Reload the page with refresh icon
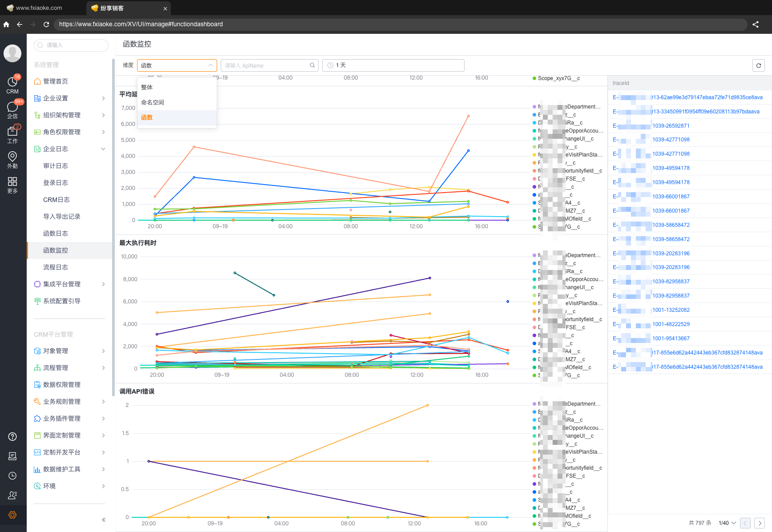The width and height of the screenshot is (772, 532). (x=46, y=24)
